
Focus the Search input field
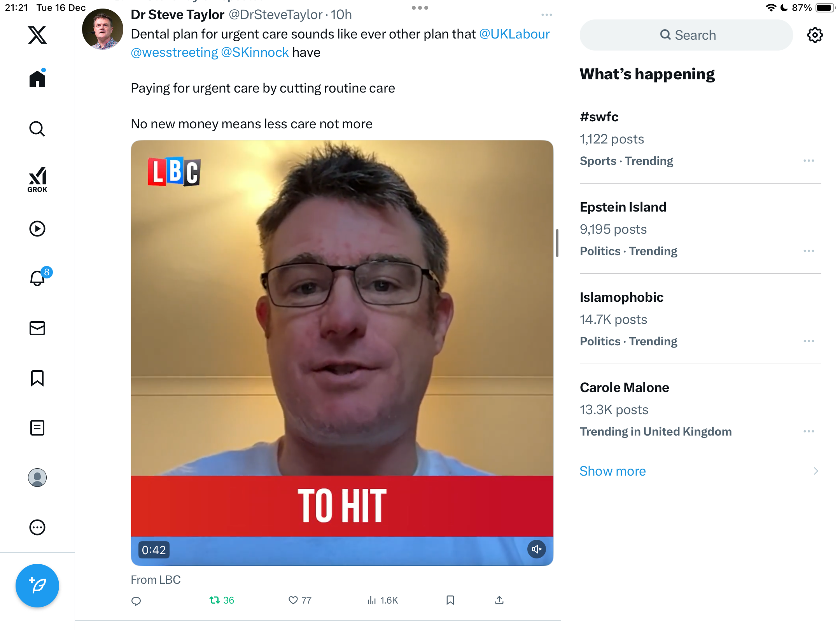[x=686, y=35]
